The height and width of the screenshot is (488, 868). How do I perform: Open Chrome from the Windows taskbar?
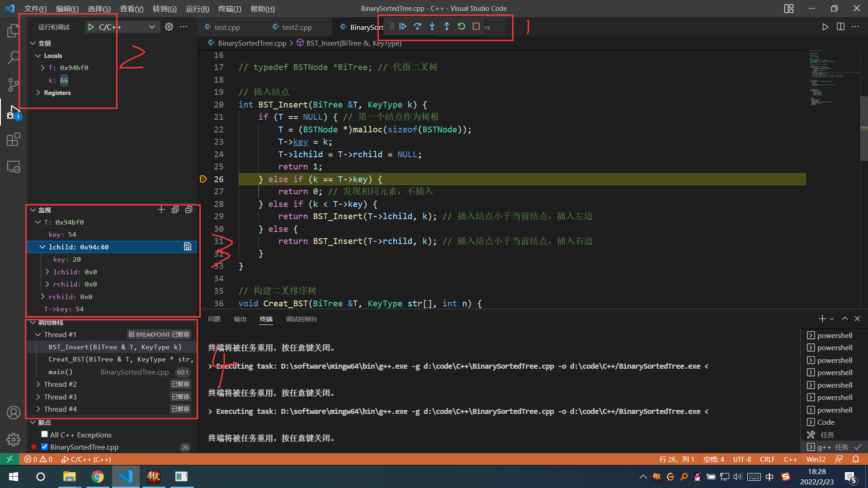click(97, 477)
